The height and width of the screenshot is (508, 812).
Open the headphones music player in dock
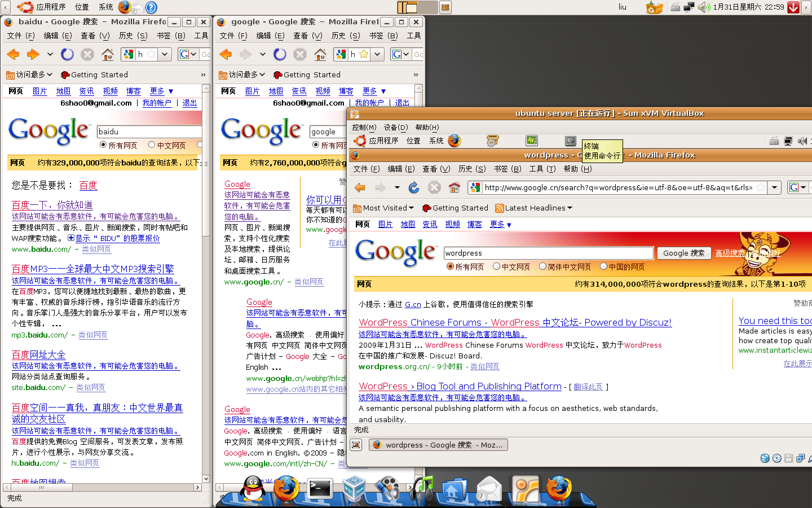click(422, 488)
